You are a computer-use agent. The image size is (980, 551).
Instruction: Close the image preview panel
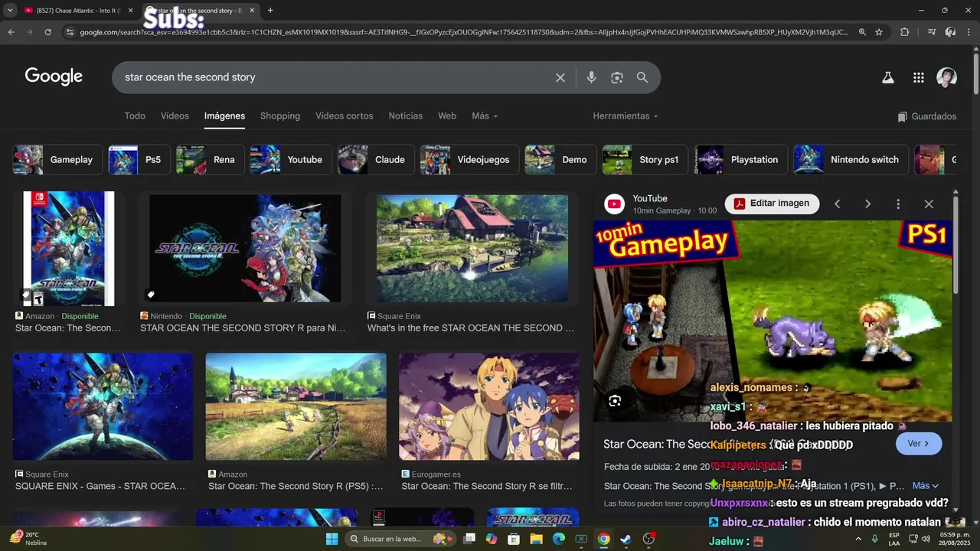(929, 204)
